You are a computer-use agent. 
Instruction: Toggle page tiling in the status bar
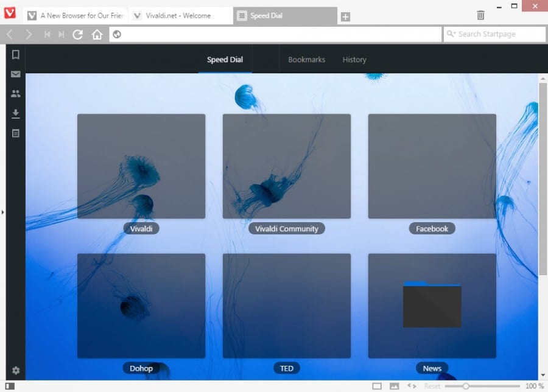click(376, 385)
